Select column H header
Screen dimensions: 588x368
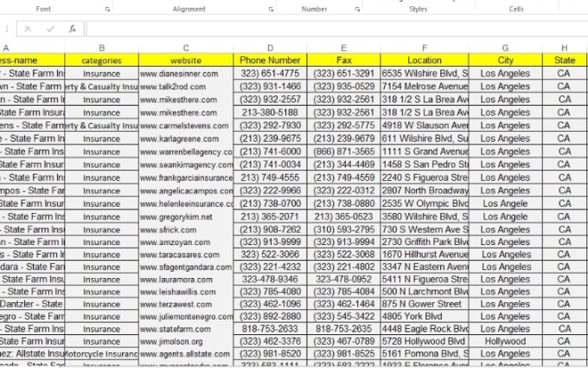click(x=565, y=48)
